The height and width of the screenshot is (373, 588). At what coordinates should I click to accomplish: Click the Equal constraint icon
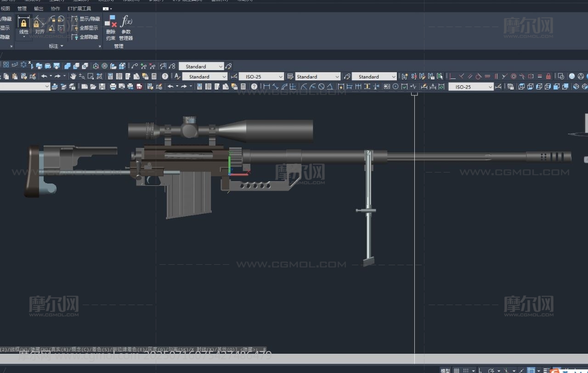[540, 76]
